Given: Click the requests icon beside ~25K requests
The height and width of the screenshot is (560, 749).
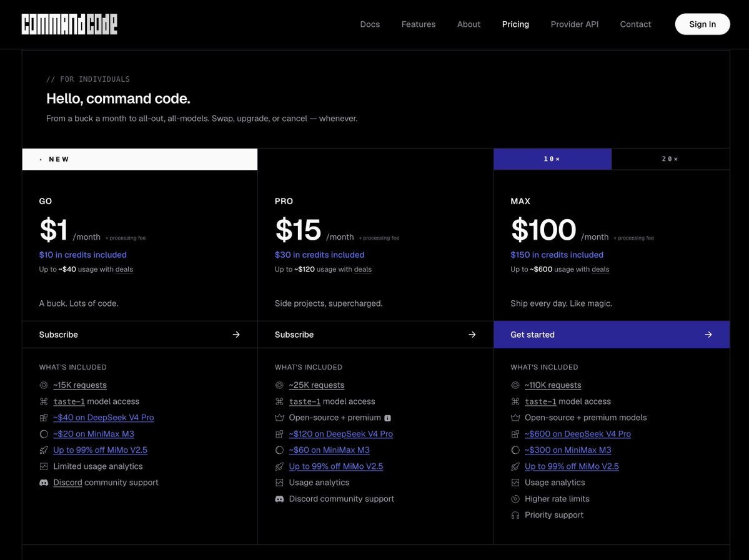Looking at the screenshot, I should (279, 385).
